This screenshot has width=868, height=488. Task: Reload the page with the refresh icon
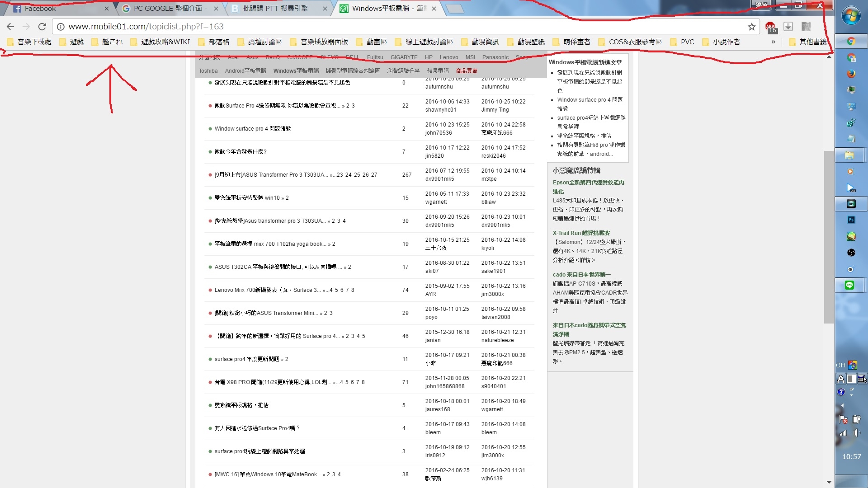click(42, 27)
